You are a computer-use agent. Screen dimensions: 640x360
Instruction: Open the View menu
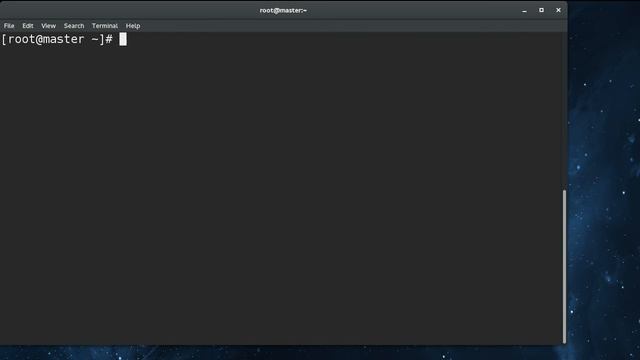48,26
